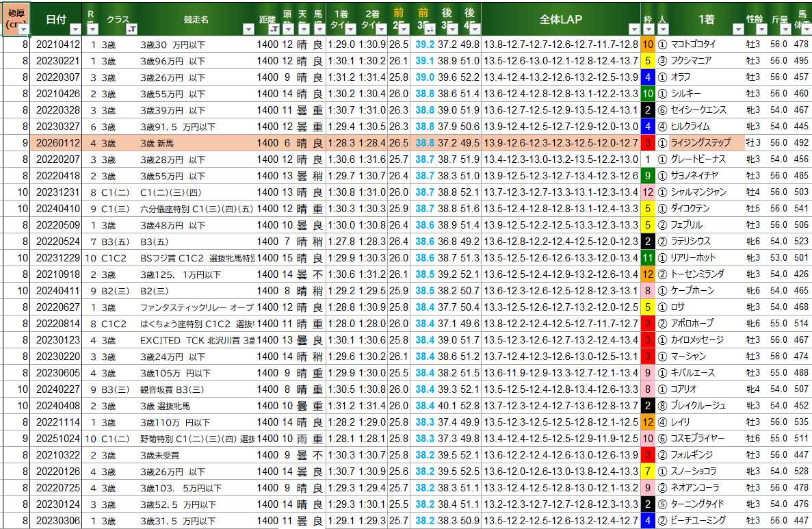Select race name 六分儀座特別 C1(三)(四)(五)
Screen dimensions: 812x529
196,209
